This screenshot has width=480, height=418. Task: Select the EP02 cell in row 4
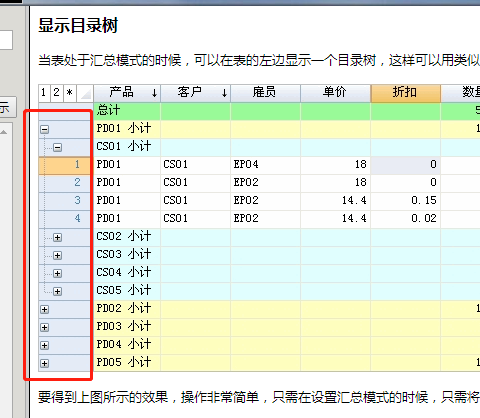click(266, 219)
